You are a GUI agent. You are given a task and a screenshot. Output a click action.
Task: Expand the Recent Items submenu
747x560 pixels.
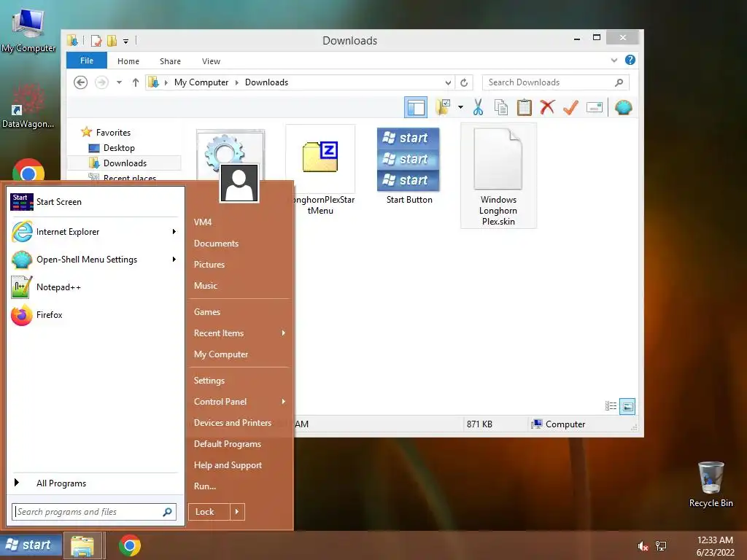(x=239, y=332)
